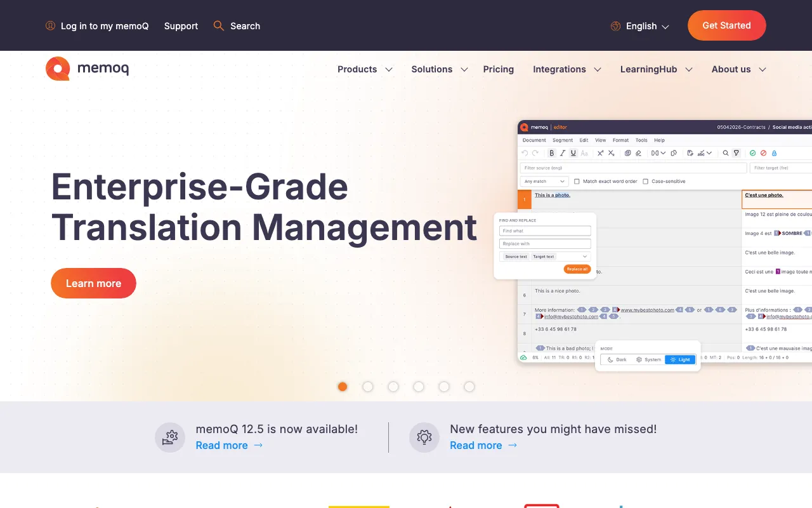Click the stacked-pages icon left of the eraser

(x=628, y=153)
